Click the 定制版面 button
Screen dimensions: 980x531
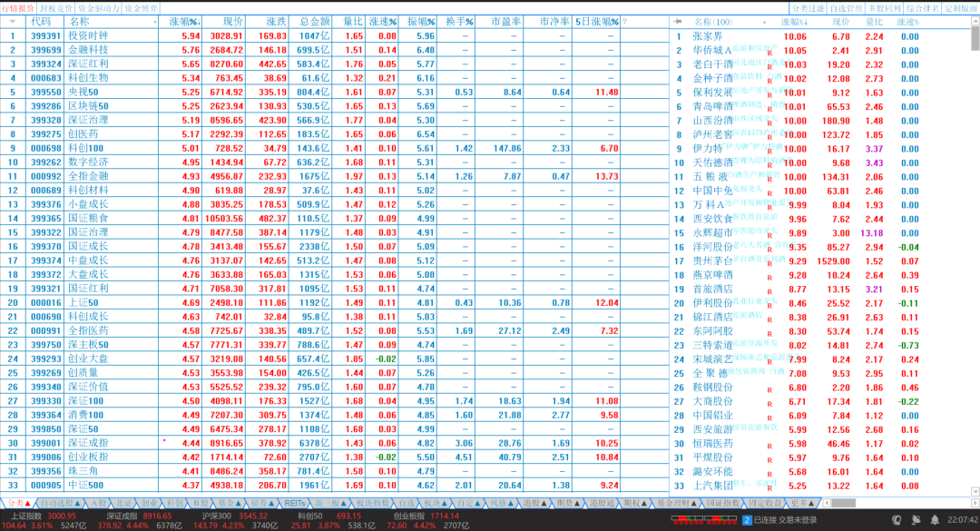pos(960,9)
